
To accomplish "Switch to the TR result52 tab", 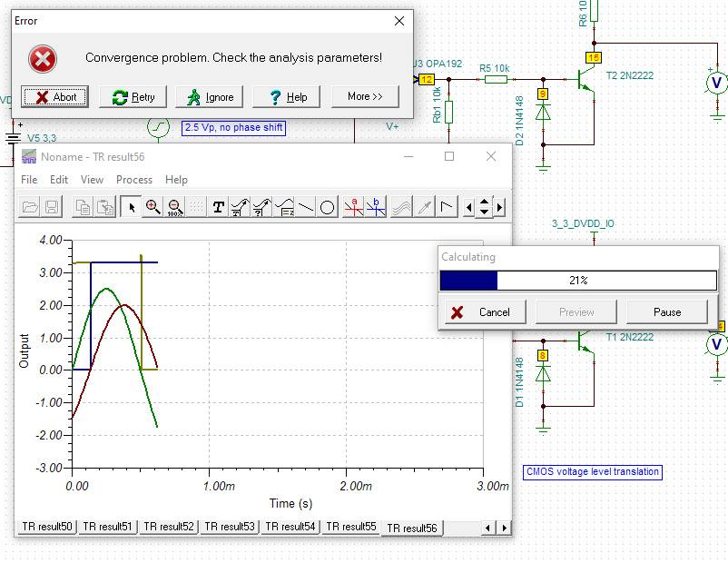I will pyautogui.click(x=168, y=527).
